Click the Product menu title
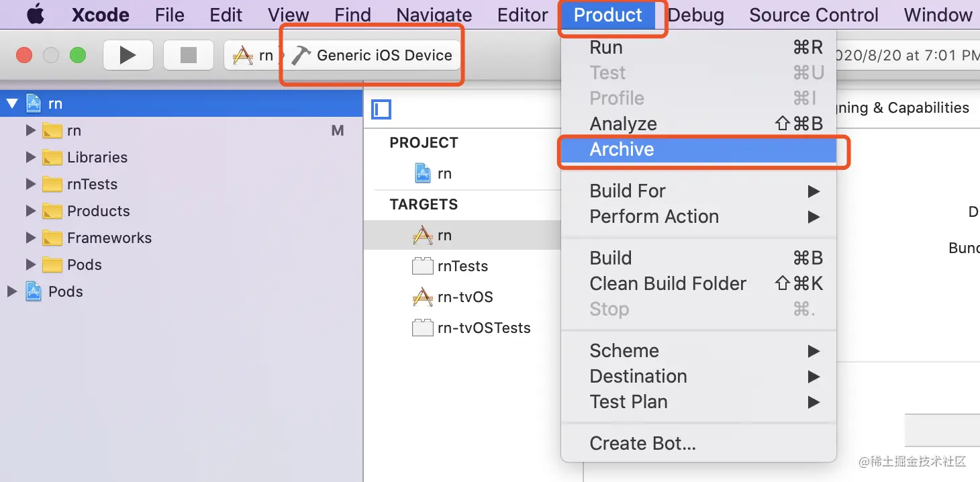 (x=608, y=15)
